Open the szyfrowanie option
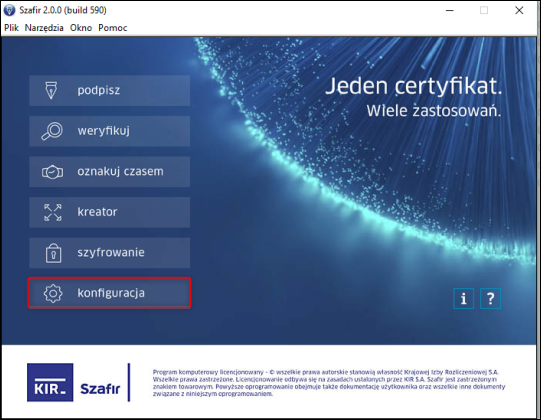The image size is (541, 420). pyautogui.click(x=109, y=253)
